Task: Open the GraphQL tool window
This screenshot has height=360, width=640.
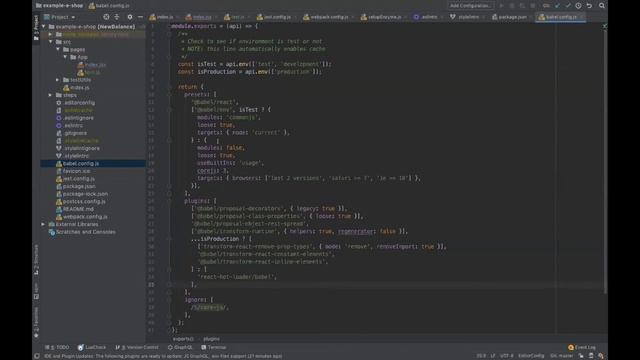Action: (x=180, y=347)
